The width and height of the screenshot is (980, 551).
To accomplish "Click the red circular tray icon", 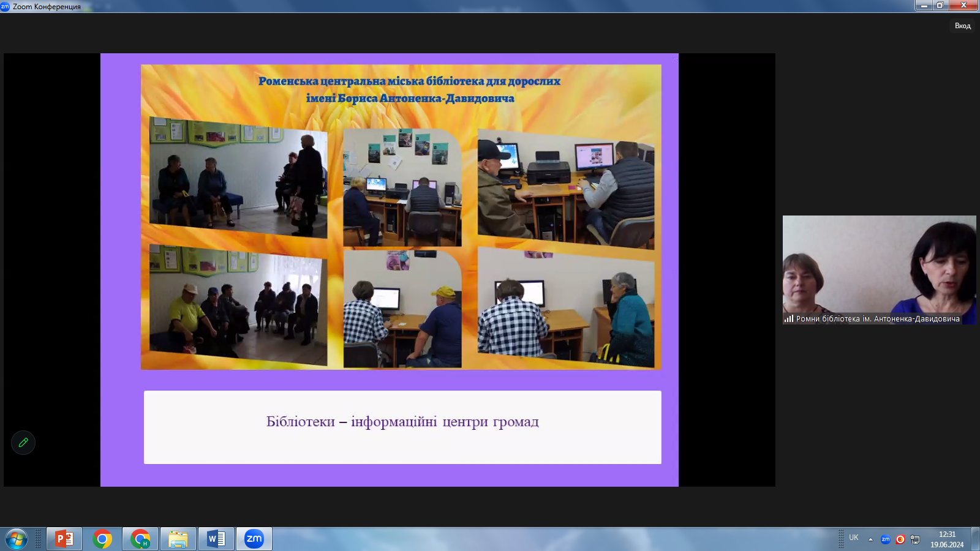I will coord(900,539).
